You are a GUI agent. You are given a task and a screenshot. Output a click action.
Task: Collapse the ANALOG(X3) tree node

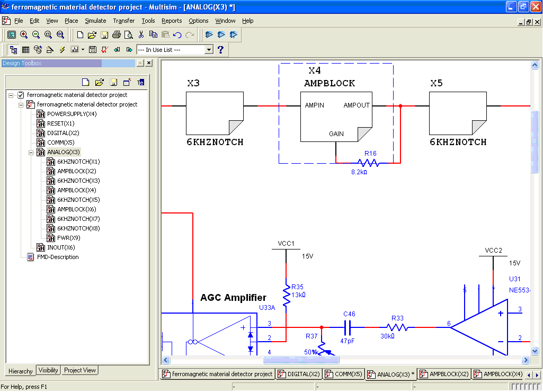tap(31, 152)
